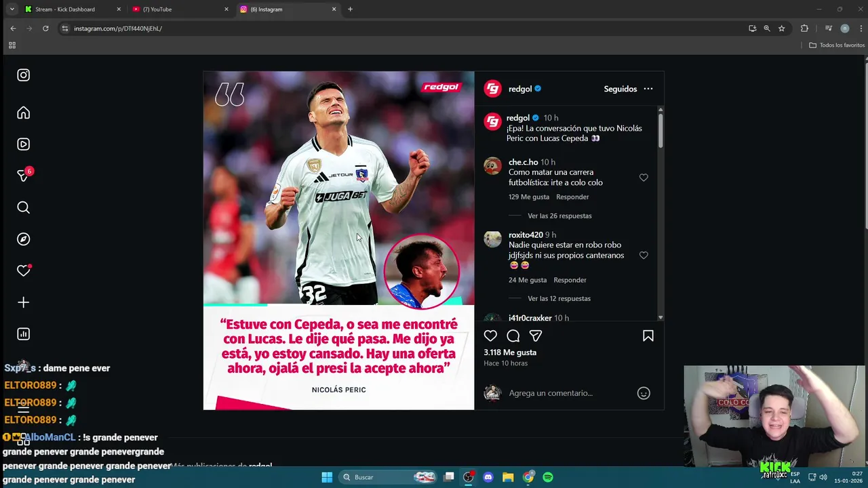The height and width of the screenshot is (488, 868).
Task: Open the comment bubble icon on post
Action: 513,335
